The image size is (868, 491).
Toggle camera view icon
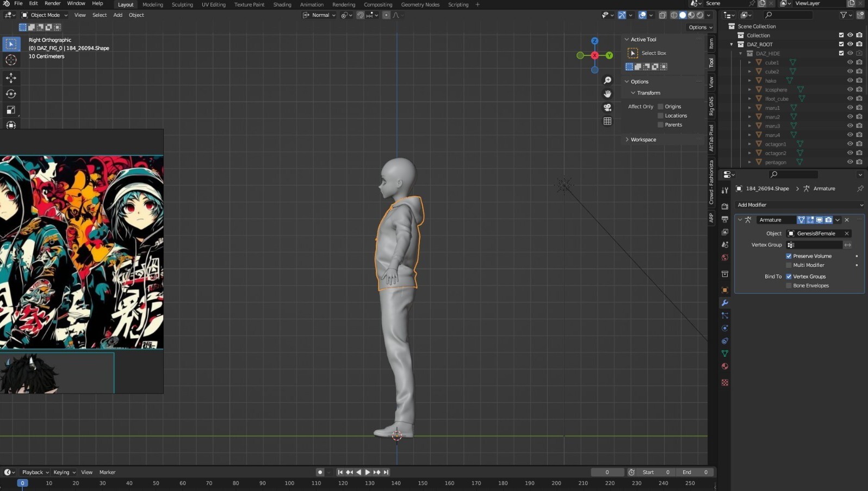[607, 108]
